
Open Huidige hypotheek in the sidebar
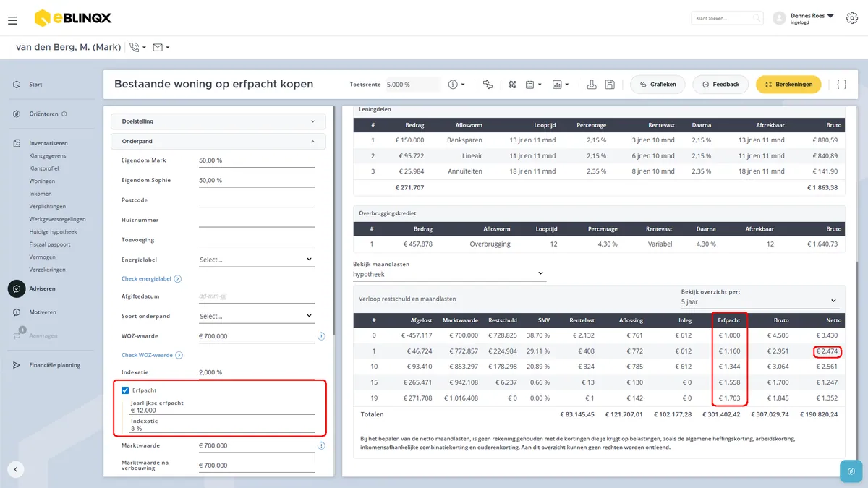pyautogui.click(x=54, y=232)
